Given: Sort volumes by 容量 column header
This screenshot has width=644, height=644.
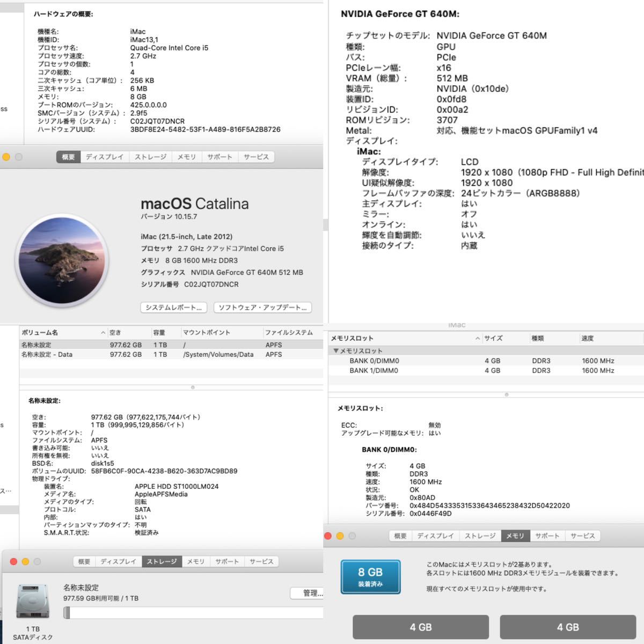Looking at the screenshot, I should [166, 333].
